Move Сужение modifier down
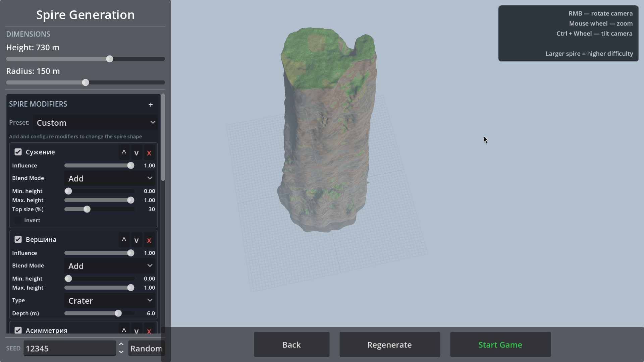 (137, 153)
